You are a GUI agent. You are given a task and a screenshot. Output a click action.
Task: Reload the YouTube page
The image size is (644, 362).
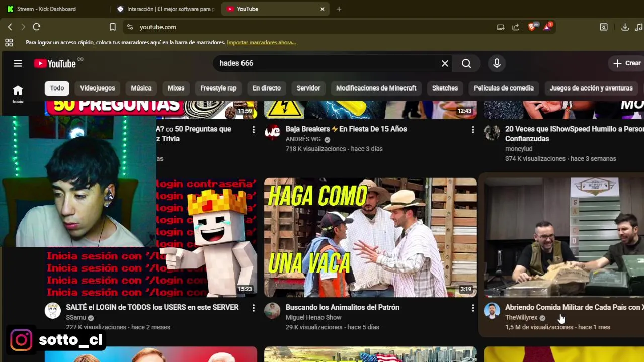pos(36,27)
